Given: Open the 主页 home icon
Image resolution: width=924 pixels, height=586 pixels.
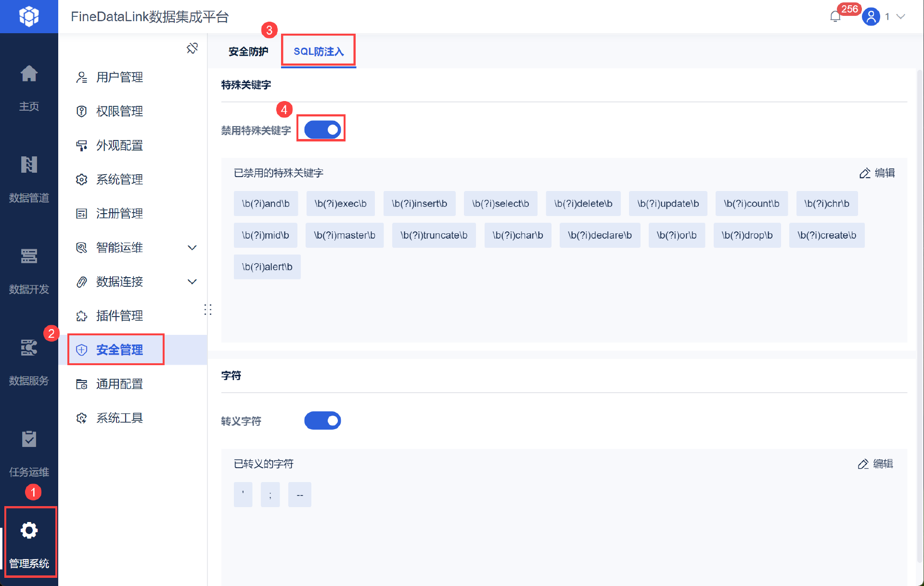Looking at the screenshot, I should [29, 74].
